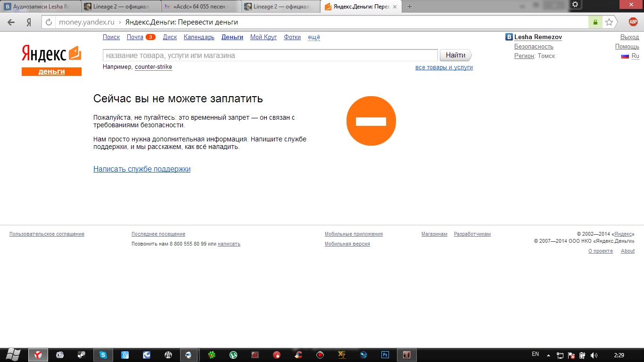Click the Ru language link
644x362 pixels.
(636, 56)
